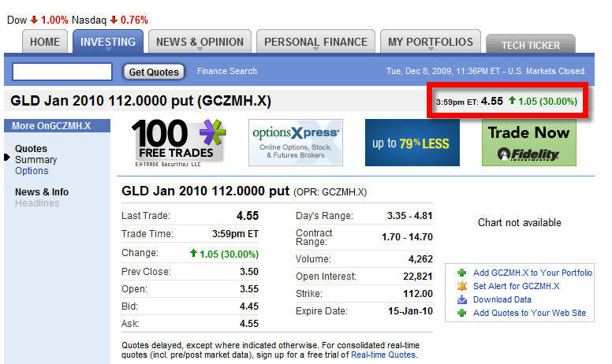Click the E*TRADE 100 Free Trades ad
The height and width of the screenshot is (364, 612).
[x=179, y=143]
